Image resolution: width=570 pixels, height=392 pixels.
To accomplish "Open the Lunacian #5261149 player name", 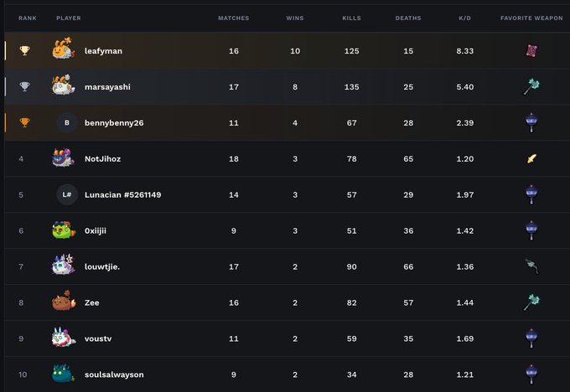I will 123,194.
